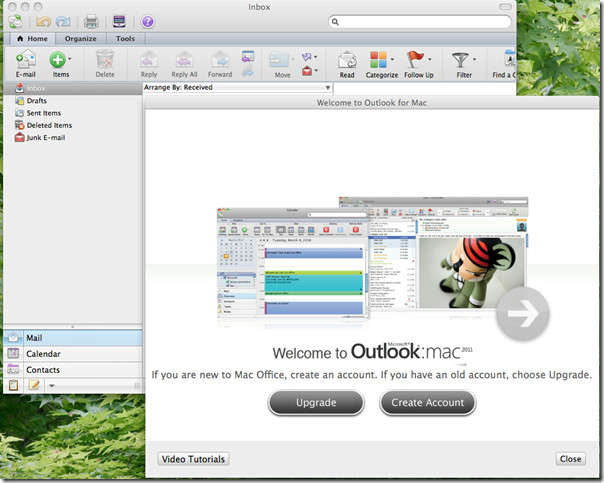Click the Filter funnel icon

(460, 60)
